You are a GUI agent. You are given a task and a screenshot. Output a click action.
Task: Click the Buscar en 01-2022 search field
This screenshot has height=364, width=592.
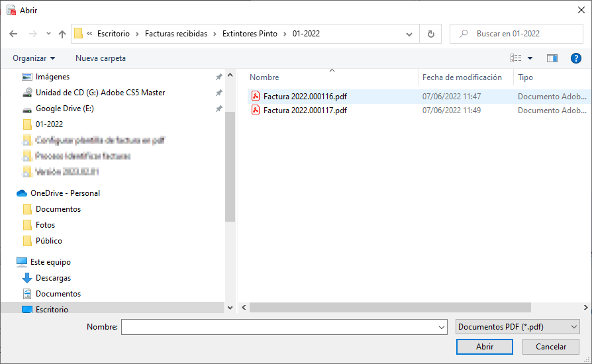click(x=517, y=34)
